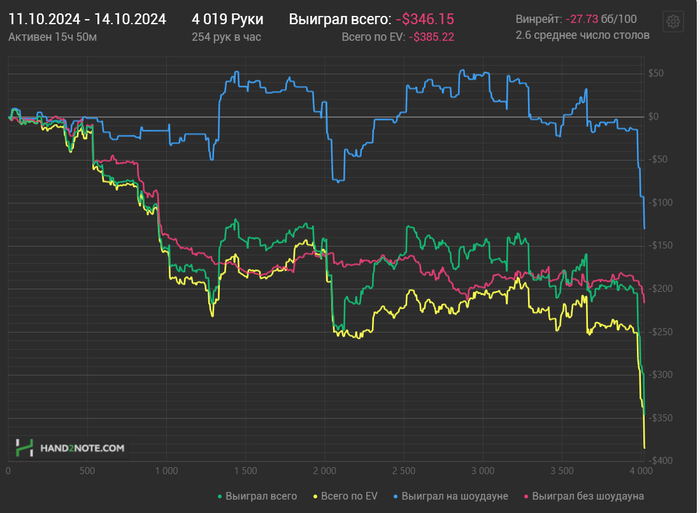
Task: Click the 4 019 Руки hands count
Action: click(x=227, y=19)
